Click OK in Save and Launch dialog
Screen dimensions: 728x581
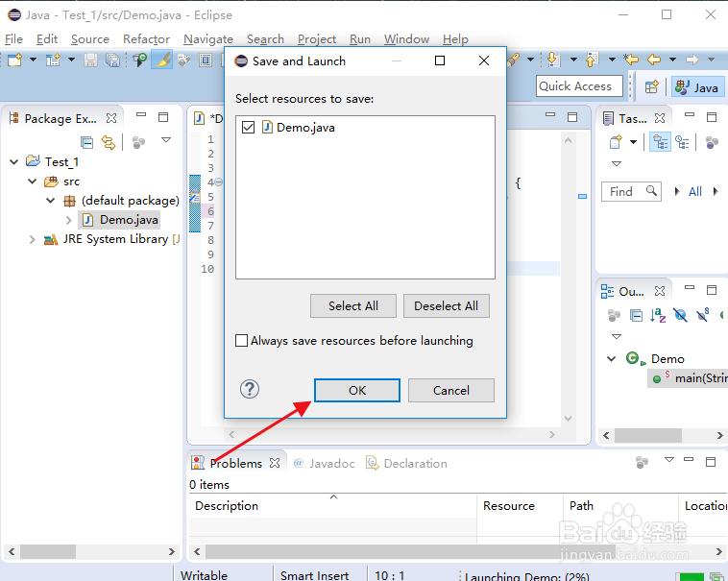tap(357, 390)
